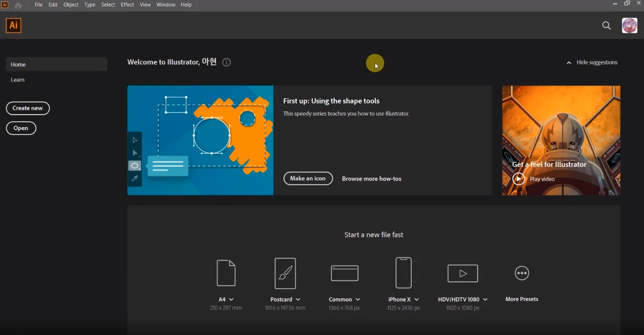The image size is (644, 335).
Task: Follow the Browse more how-tos link
Action: (x=372, y=179)
